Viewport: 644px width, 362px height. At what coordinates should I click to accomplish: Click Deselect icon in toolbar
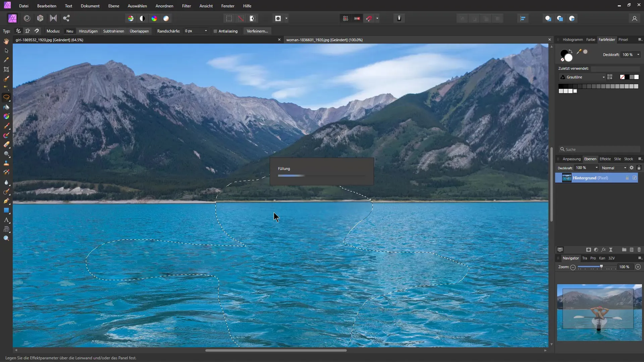click(241, 18)
